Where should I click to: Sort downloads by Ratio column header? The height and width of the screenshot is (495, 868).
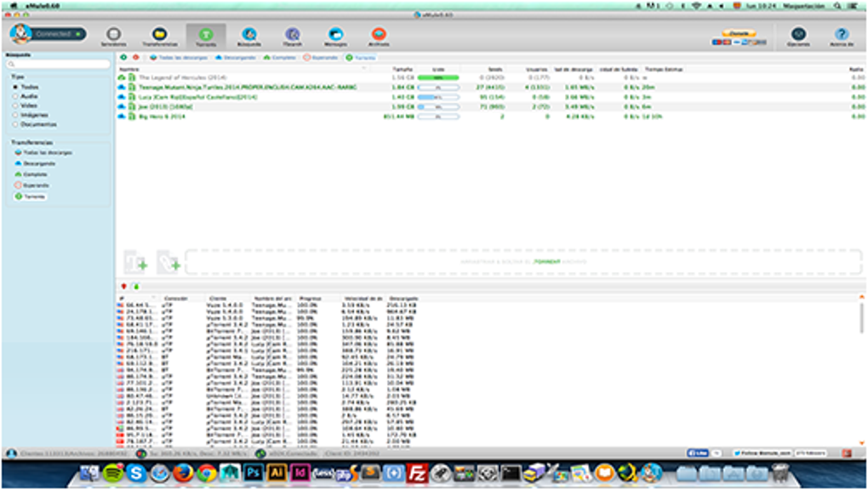[x=856, y=69]
